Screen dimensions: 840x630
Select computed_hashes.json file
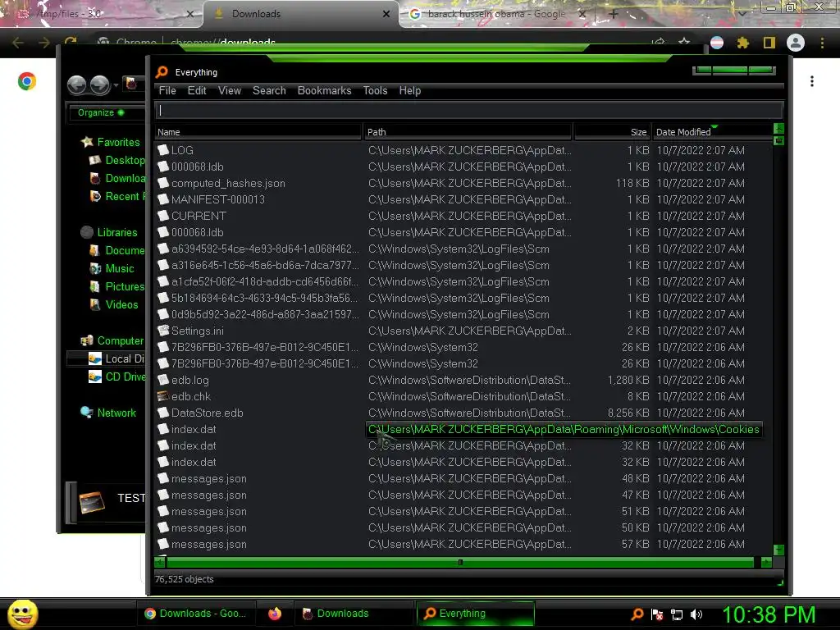228,183
